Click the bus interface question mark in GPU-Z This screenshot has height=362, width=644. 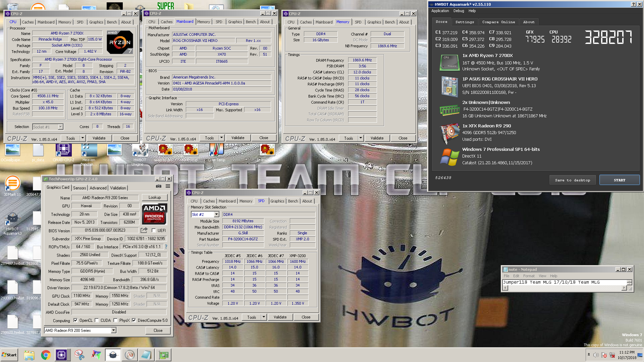tap(166, 247)
